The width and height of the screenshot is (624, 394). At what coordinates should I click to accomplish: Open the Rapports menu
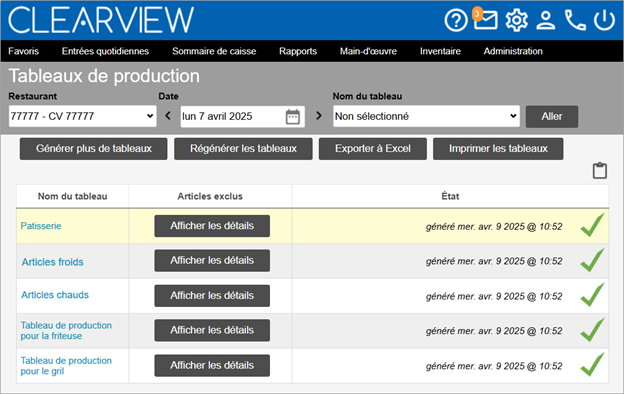pos(298,51)
